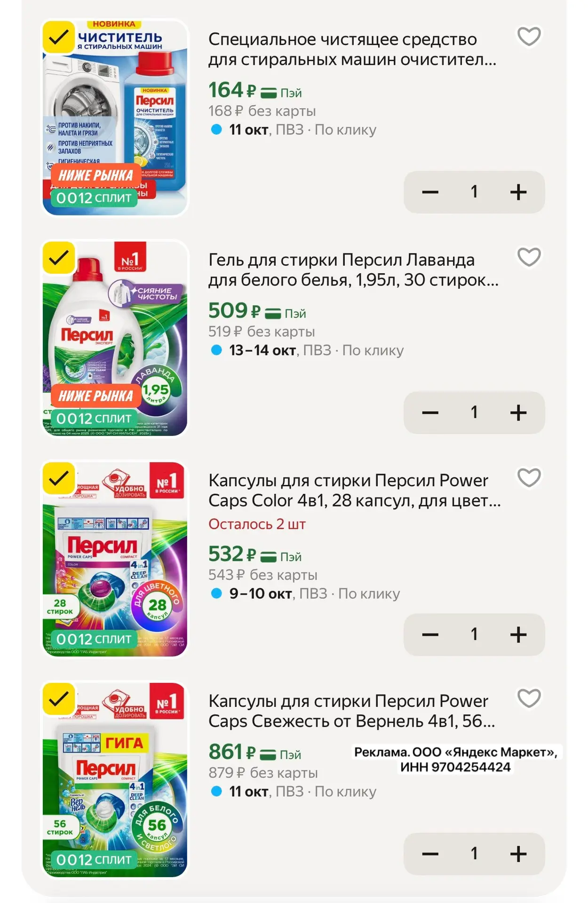Screen dimensions: 588x903
Task: Decrease quantity of the 164 ₽ cleaner
Action: coord(430,192)
